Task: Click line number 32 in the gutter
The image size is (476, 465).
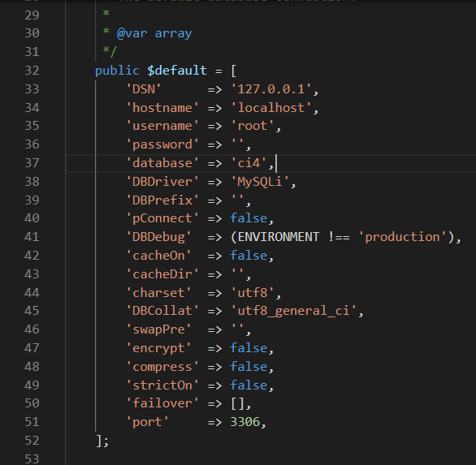Action: click(32, 71)
